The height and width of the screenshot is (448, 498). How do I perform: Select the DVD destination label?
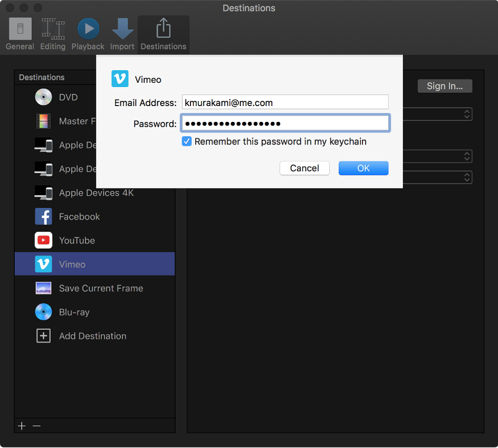click(68, 97)
